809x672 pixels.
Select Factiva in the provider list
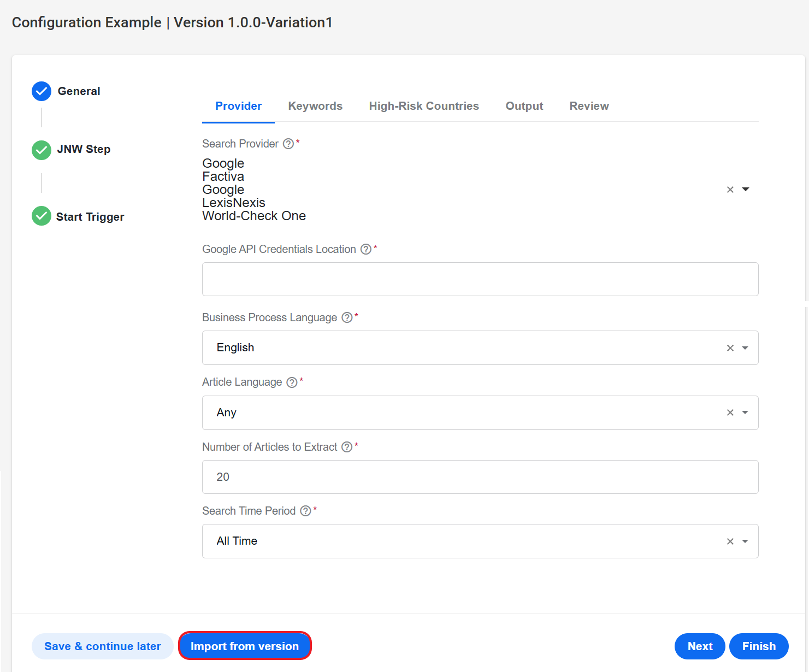coord(223,176)
